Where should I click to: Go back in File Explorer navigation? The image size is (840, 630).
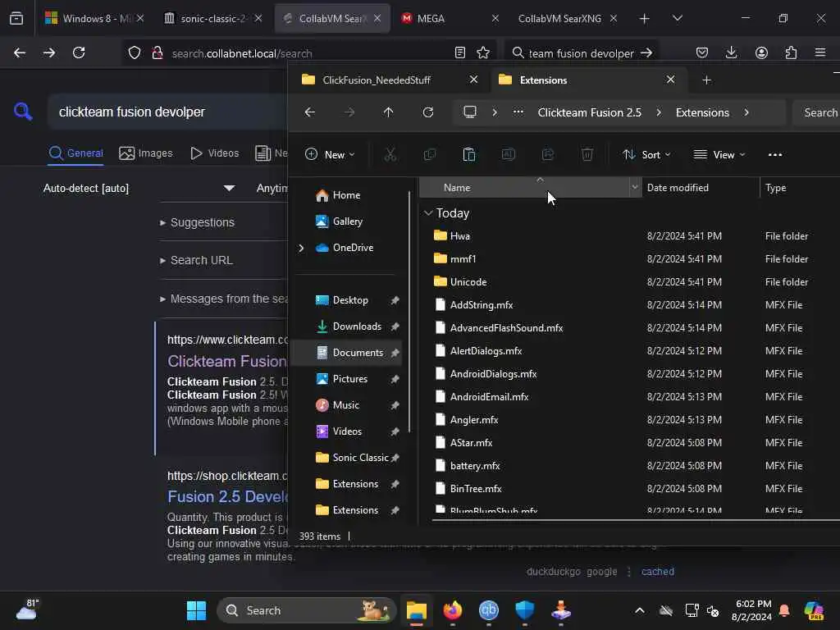pos(309,112)
